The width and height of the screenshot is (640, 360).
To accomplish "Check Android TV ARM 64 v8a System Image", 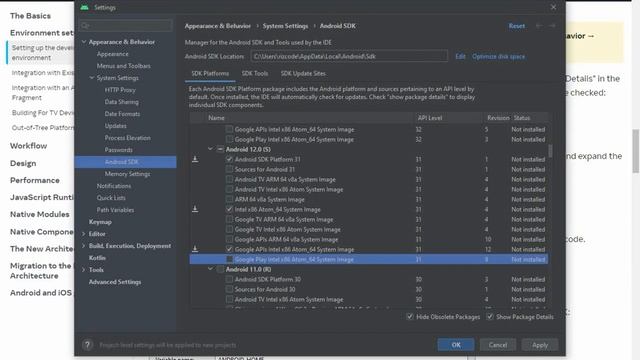I will [x=229, y=179].
